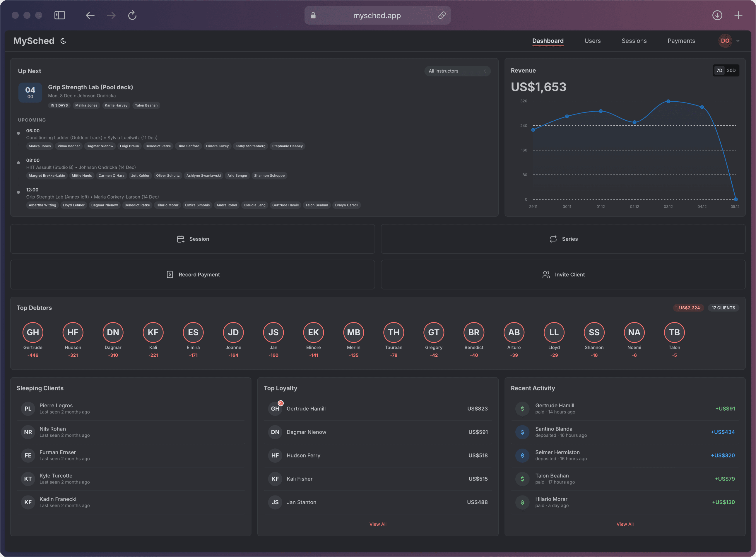
Task: Open the All instructors filter dropdown
Action: [x=457, y=71]
